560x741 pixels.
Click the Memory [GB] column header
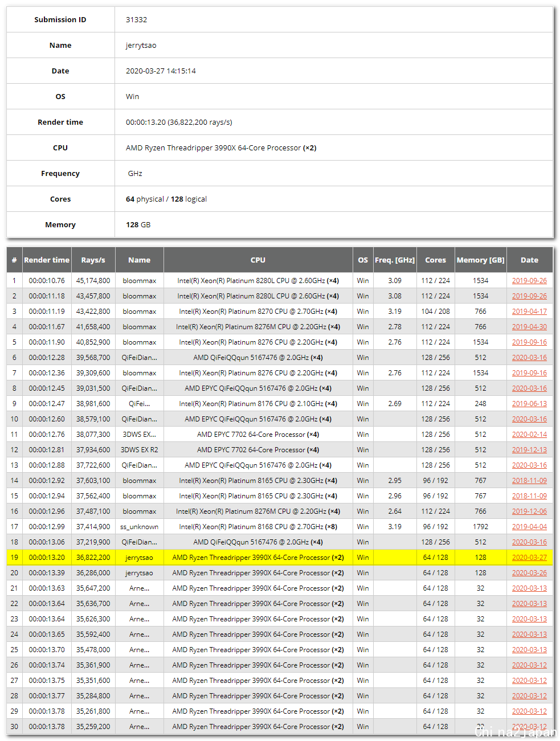click(x=480, y=260)
